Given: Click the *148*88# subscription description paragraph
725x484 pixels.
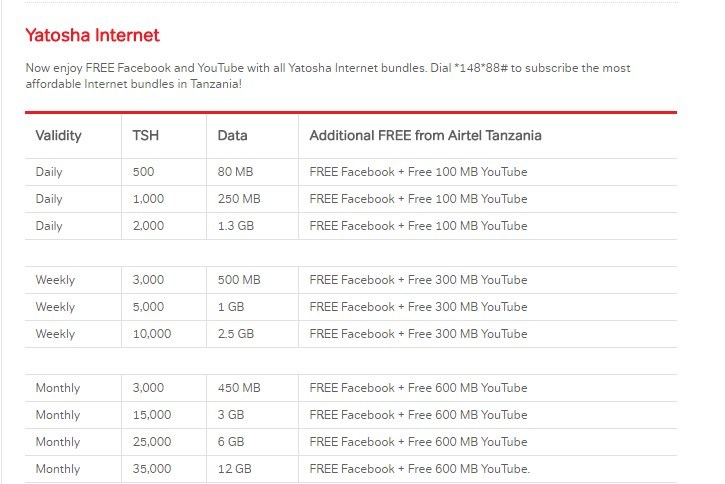Looking at the screenshot, I should pyautogui.click(x=328, y=76).
